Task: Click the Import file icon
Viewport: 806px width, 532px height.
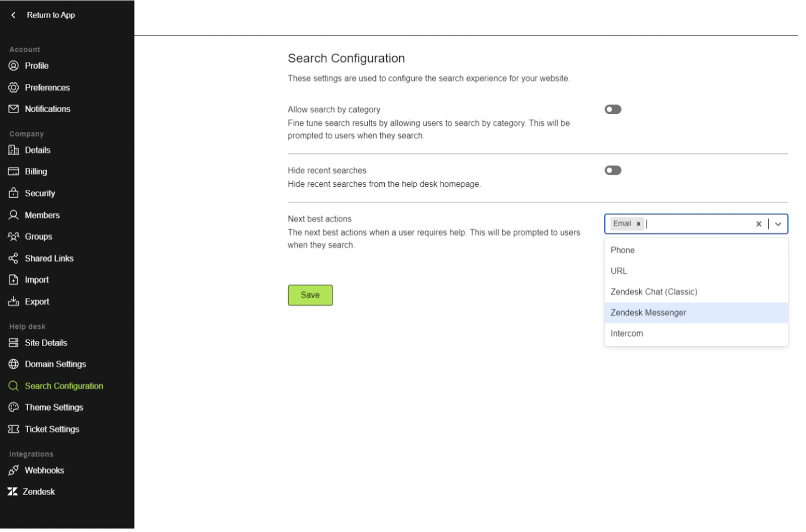Action: coord(14,280)
